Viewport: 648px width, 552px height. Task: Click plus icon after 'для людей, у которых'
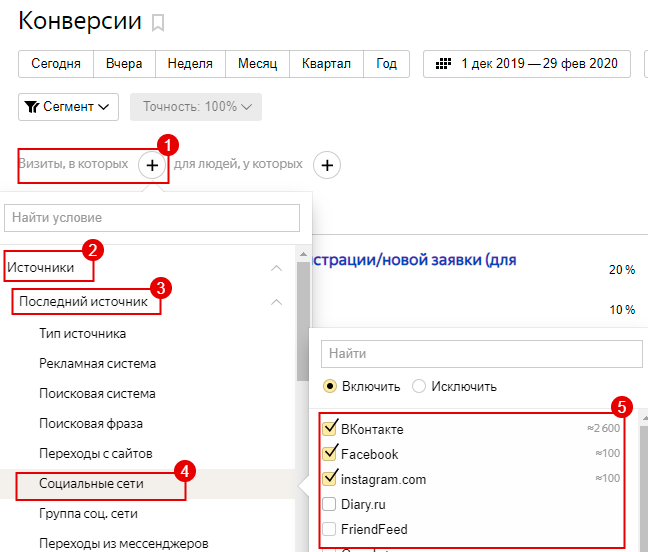327,165
